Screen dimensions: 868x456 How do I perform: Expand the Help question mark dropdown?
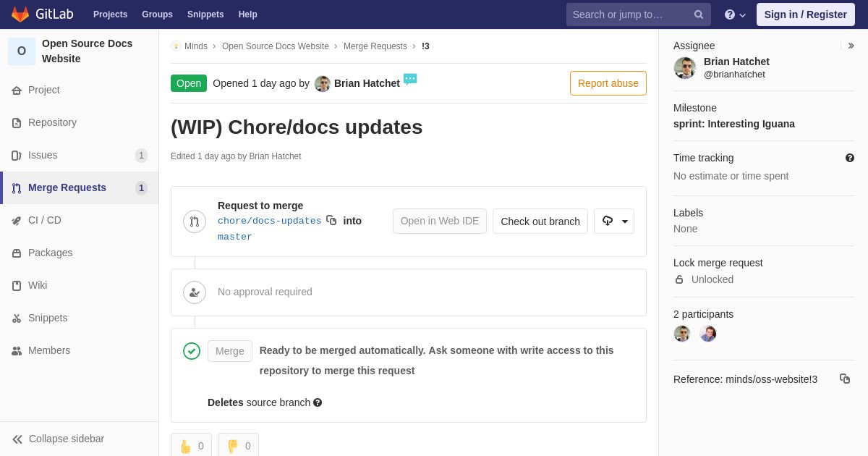pyautogui.click(x=735, y=14)
